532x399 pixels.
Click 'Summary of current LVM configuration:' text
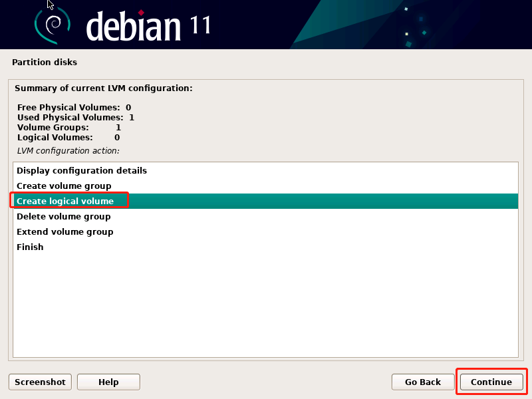tap(104, 88)
